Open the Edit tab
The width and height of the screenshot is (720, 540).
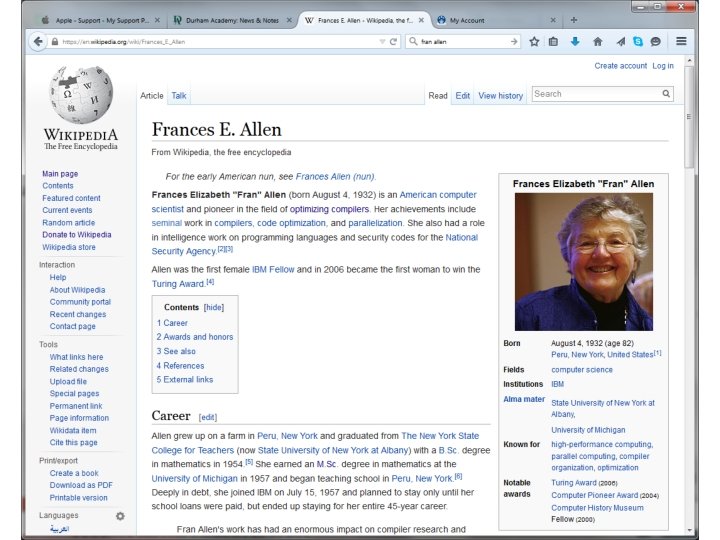(462, 96)
